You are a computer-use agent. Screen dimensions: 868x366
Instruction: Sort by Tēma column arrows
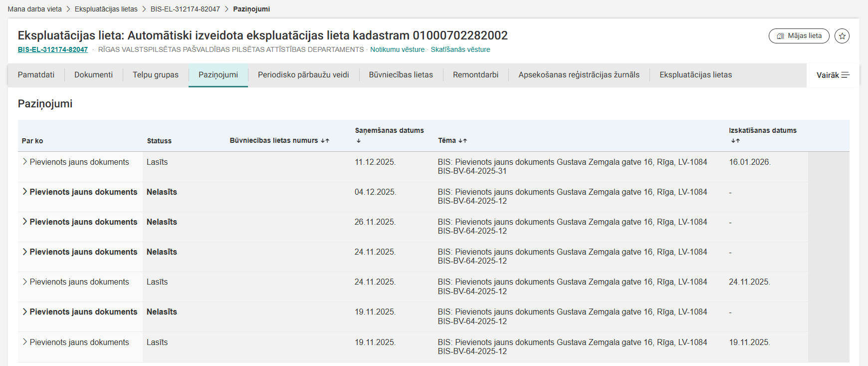click(x=462, y=141)
